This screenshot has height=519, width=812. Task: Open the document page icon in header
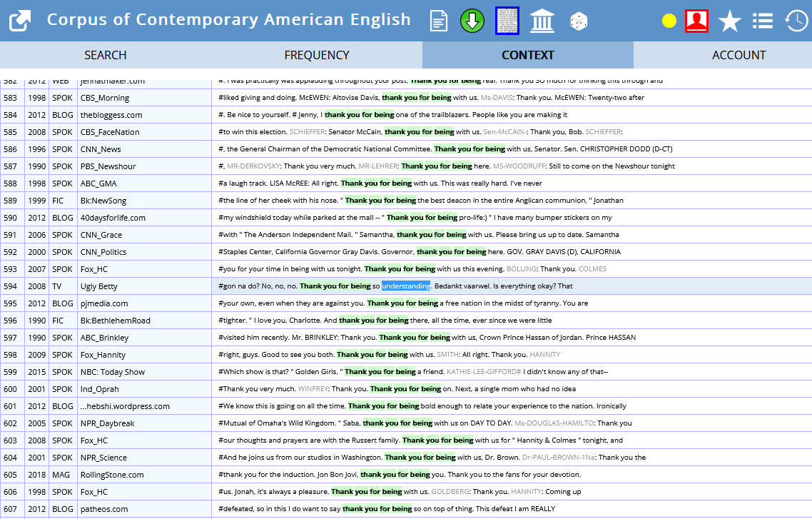pos(439,21)
